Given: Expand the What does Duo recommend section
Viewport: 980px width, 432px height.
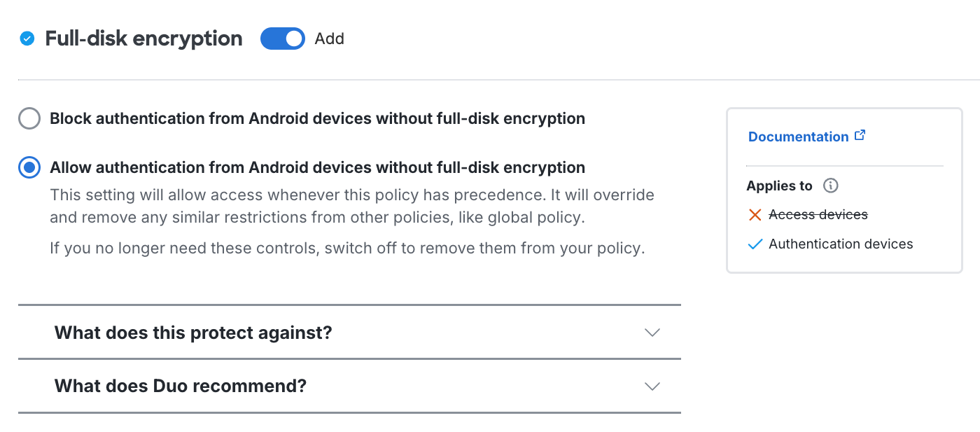Looking at the screenshot, I should 180,386.
